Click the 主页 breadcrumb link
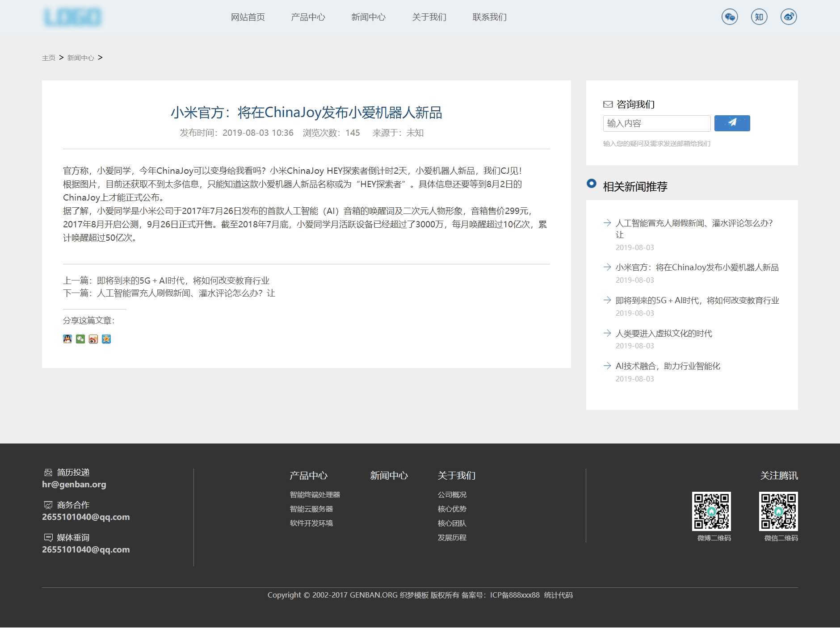This screenshot has height=636, width=840. [49, 58]
